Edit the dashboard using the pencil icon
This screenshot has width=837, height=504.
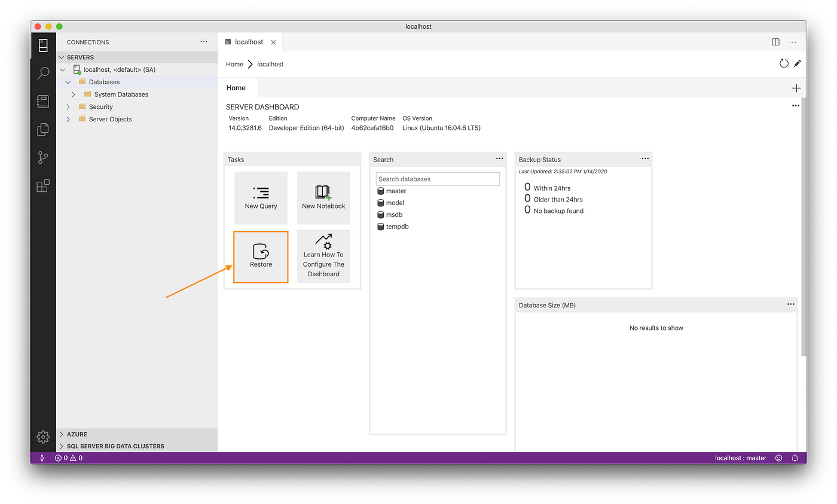[x=798, y=63]
